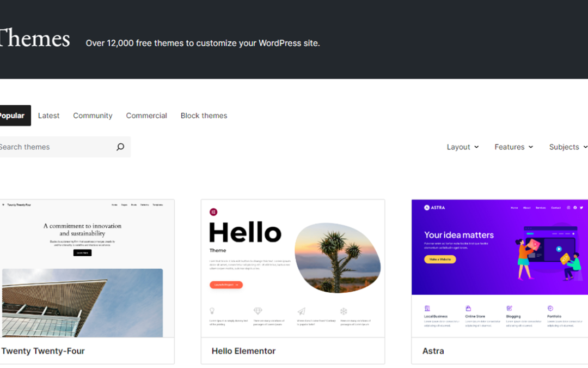This screenshot has width=588, height=368.
Task: Click the 'Over 12,000 free themes' tagline
Action: coord(203,43)
